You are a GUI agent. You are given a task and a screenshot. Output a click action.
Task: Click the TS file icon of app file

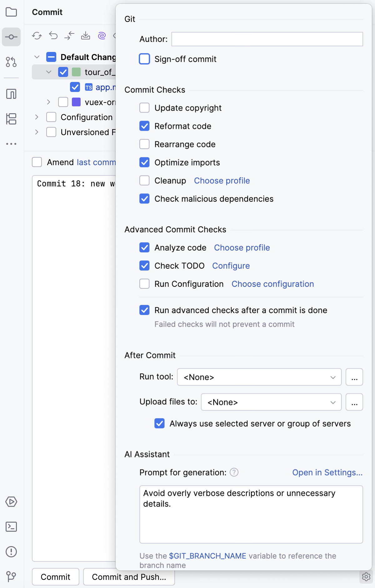[89, 87]
